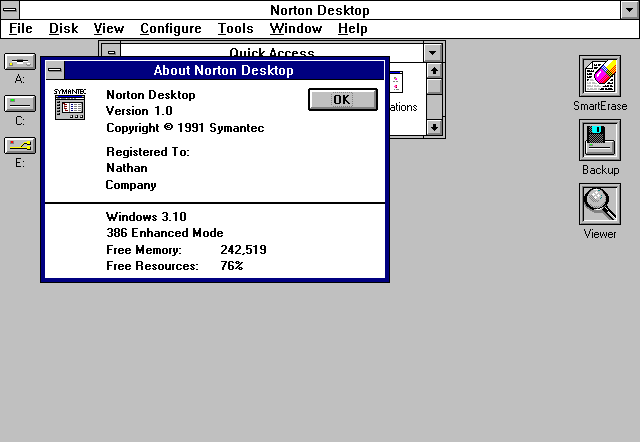Image resolution: width=640 pixels, height=442 pixels.
Task: Click Quick Access scrollbar down arrow
Action: 434,127
